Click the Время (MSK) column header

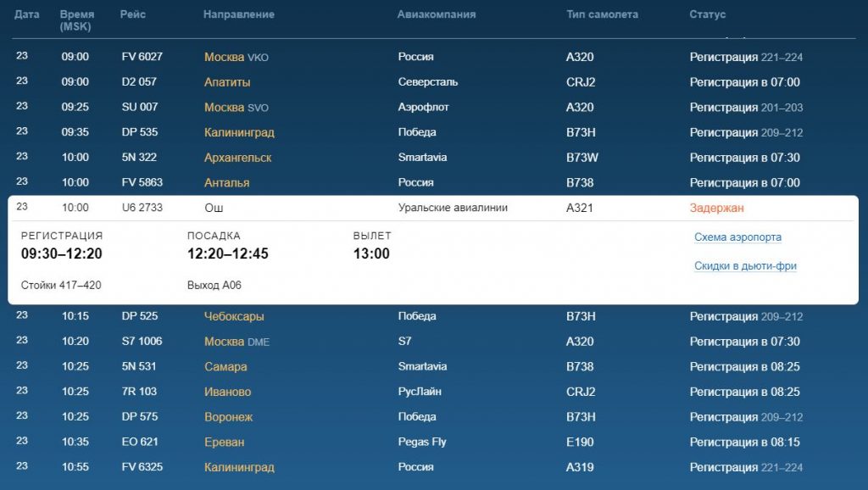click(76, 20)
